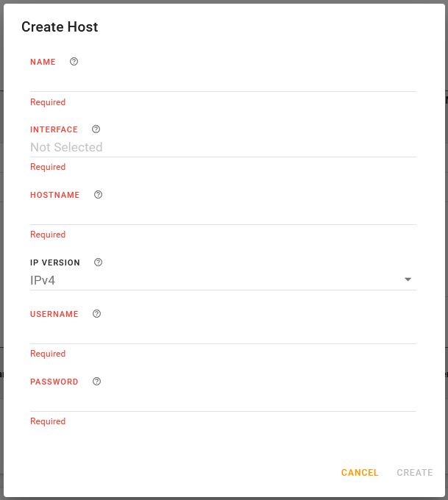Focus the Password input field

pyautogui.click(x=223, y=401)
